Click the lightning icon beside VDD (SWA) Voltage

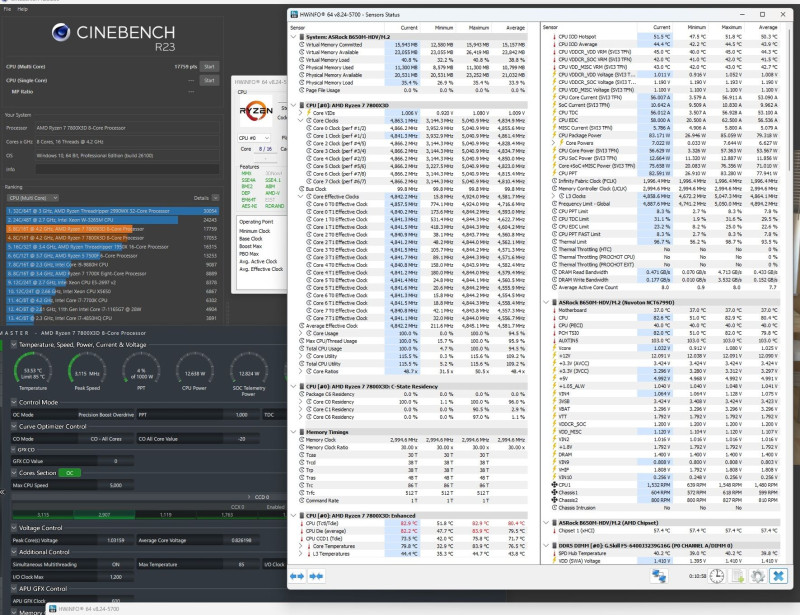pos(555,561)
